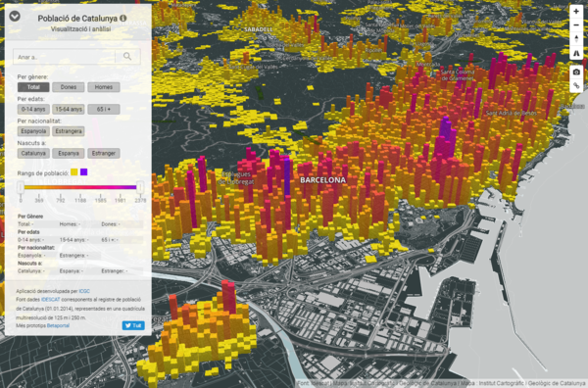Reset map orientation with compass icon

click(576, 39)
